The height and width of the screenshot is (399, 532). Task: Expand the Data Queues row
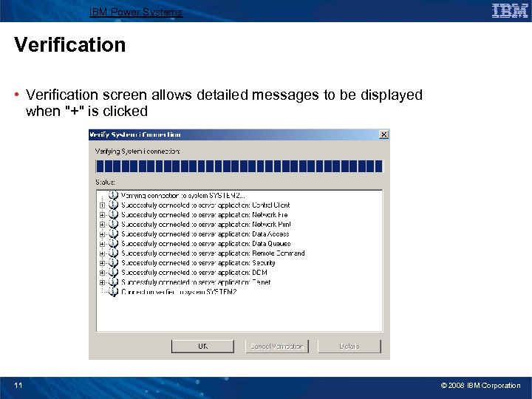pyautogui.click(x=102, y=244)
